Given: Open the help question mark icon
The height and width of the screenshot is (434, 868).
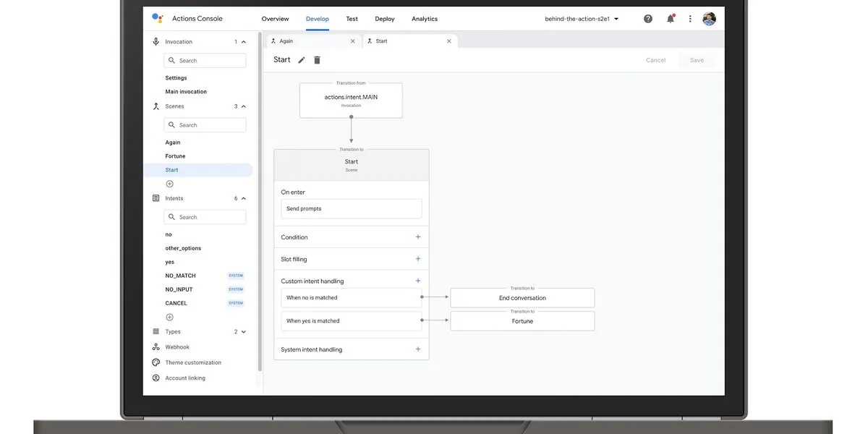Looking at the screenshot, I should (648, 19).
